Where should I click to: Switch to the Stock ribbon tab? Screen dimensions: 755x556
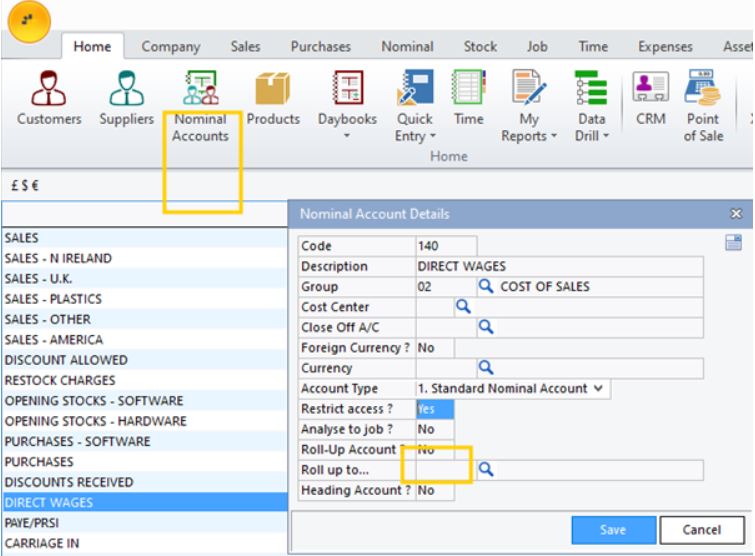pos(480,47)
